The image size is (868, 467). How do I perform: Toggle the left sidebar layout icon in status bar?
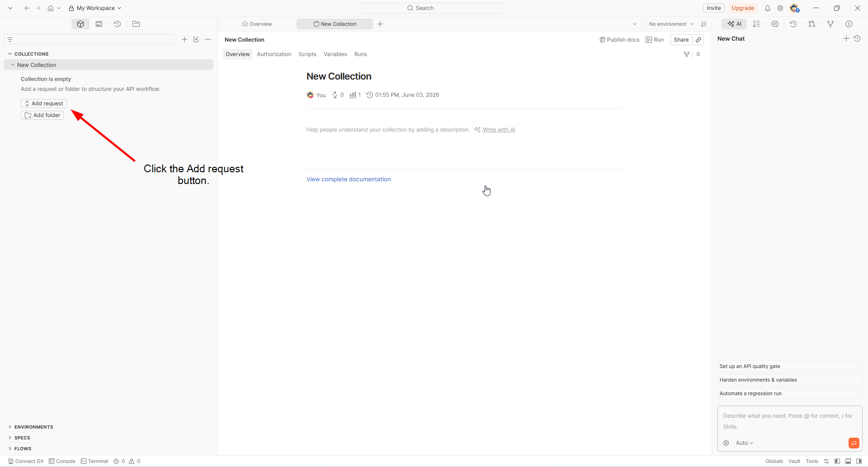pyautogui.click(x=837, y=461)
